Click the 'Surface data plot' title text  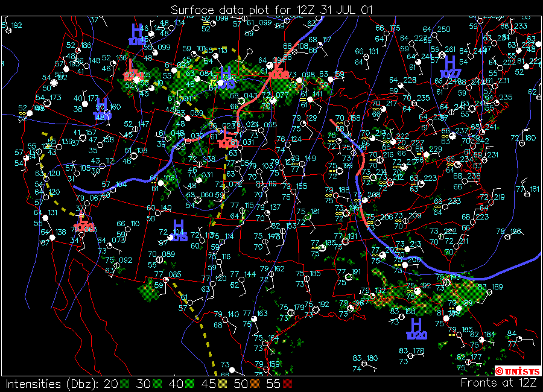click(x=271, y=10)
